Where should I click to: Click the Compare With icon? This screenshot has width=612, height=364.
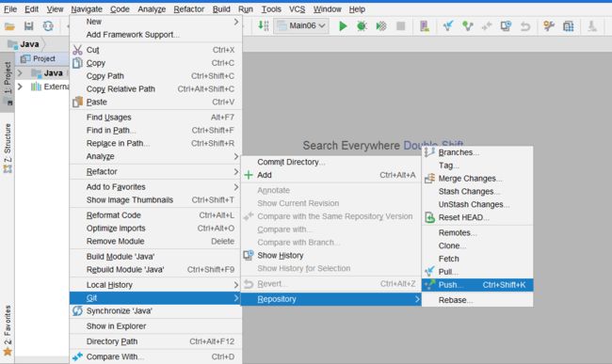(77, 356)
